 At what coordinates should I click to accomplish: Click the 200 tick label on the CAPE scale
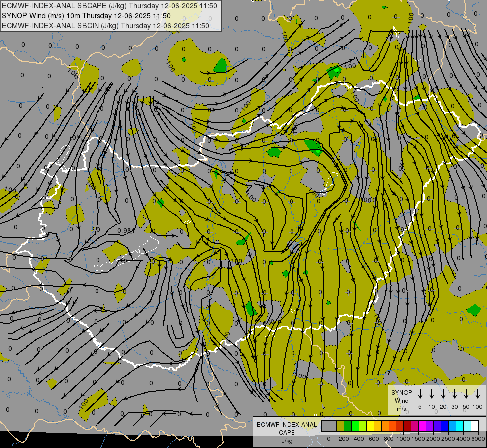pyautogui.click(x=344, y=439)
